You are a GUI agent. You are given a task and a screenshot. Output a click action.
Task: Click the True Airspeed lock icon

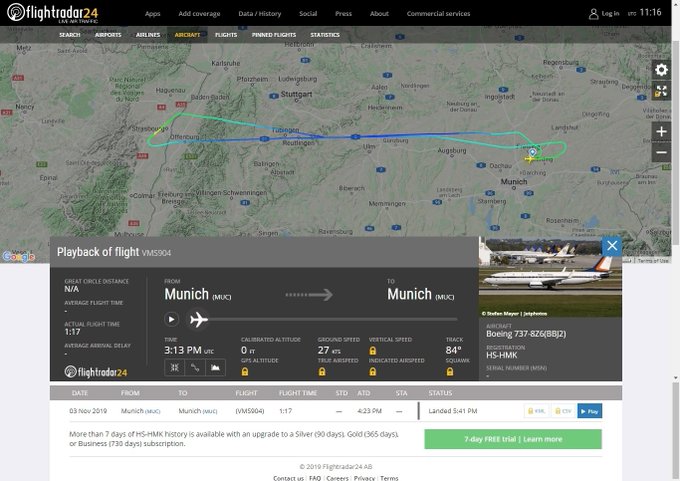click(322, 372)
